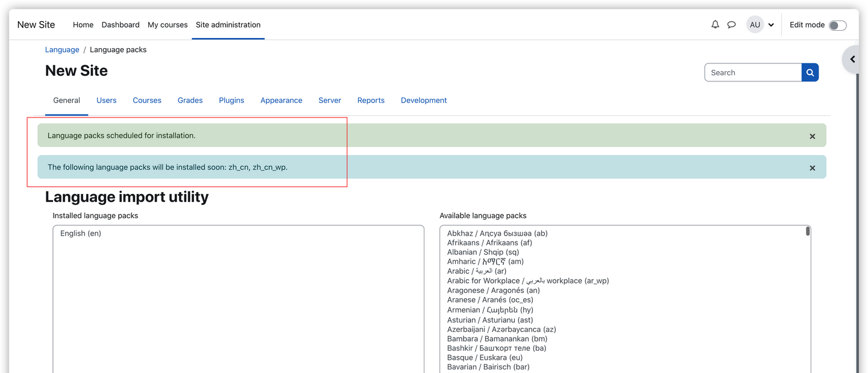Go to Site administration in navbar
This screenshot has height=373, width=868.
click(x=228, y=25)
